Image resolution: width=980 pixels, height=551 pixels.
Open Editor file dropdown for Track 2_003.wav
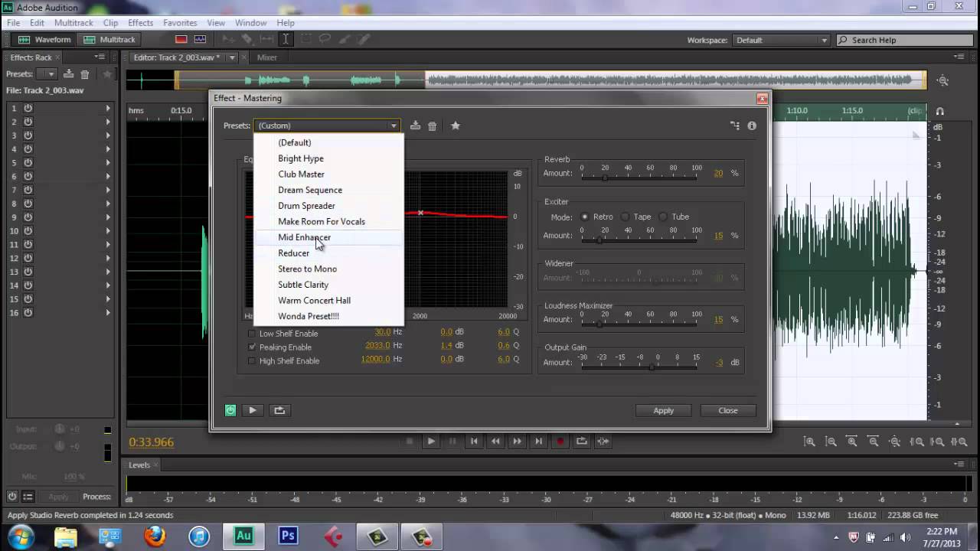point(232,57)
